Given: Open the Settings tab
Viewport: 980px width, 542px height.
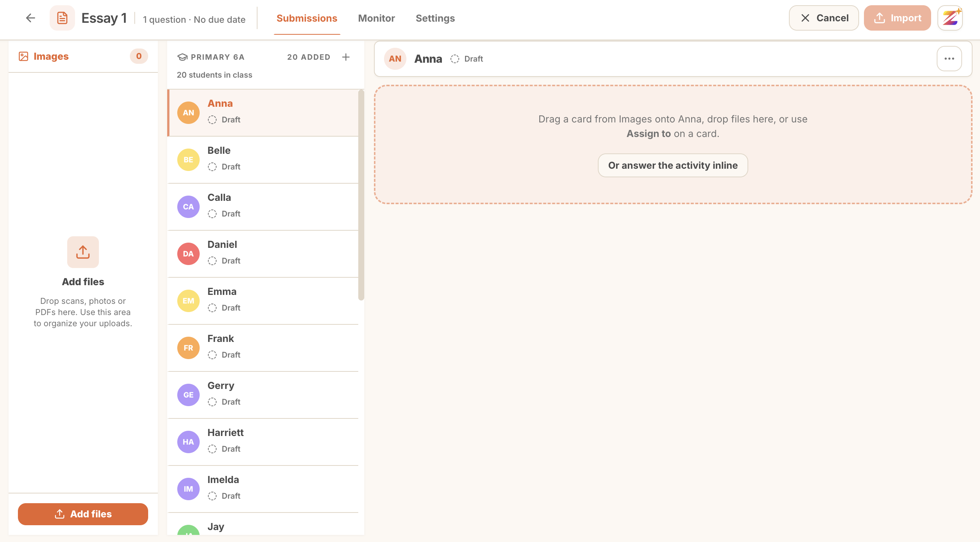Looking at the screenshot, I should (x=435, y=18).
